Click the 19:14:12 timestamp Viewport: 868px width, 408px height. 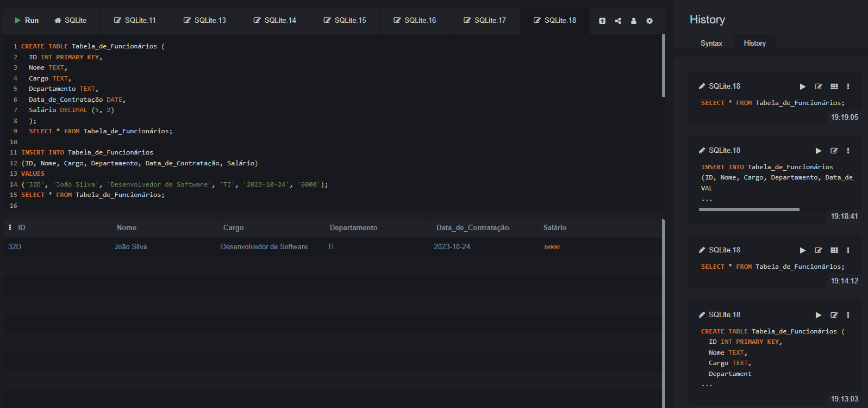[844, 281]
